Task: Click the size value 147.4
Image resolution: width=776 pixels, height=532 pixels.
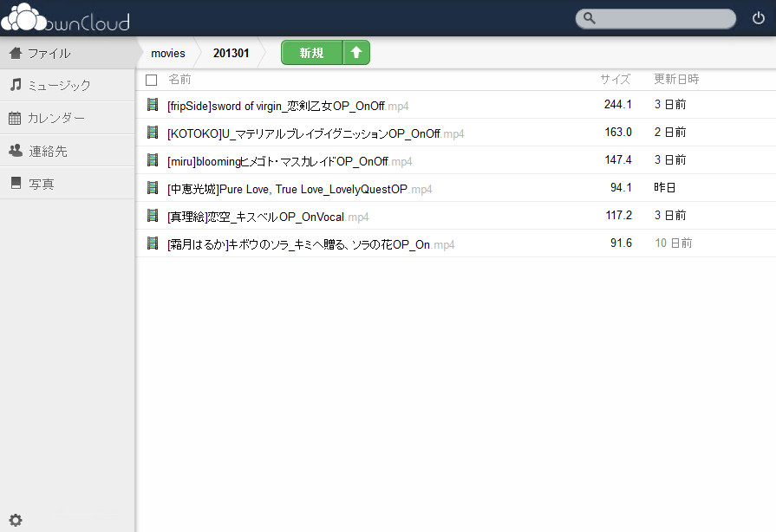Action: click(618, 159)
